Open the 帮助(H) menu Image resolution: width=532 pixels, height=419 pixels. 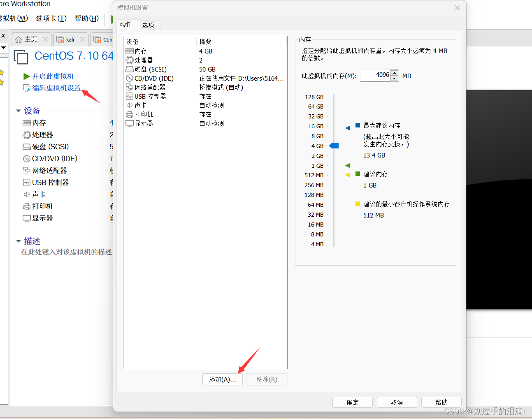87,19
